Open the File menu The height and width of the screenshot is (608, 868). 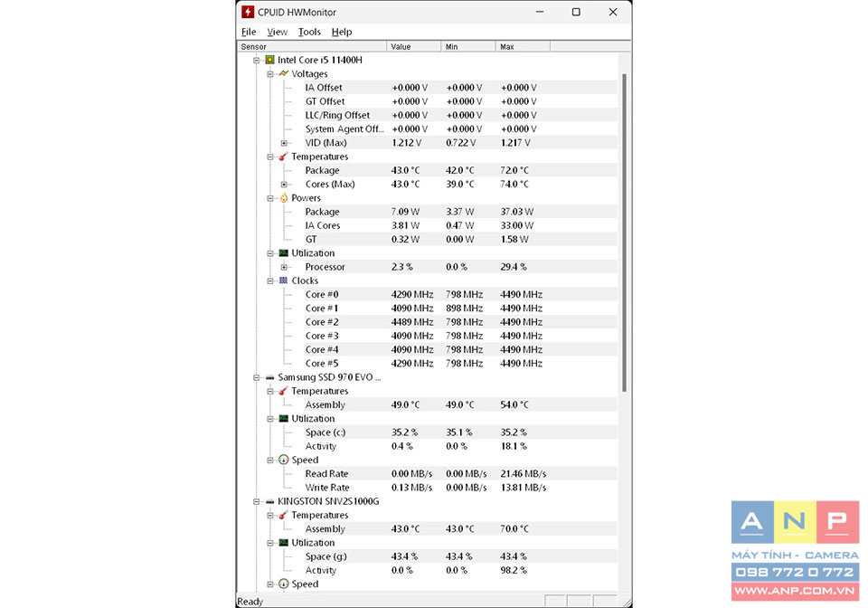click(249, 32)
